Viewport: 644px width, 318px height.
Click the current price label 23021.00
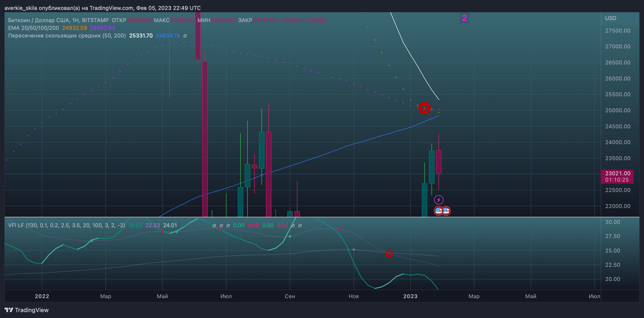618,173
